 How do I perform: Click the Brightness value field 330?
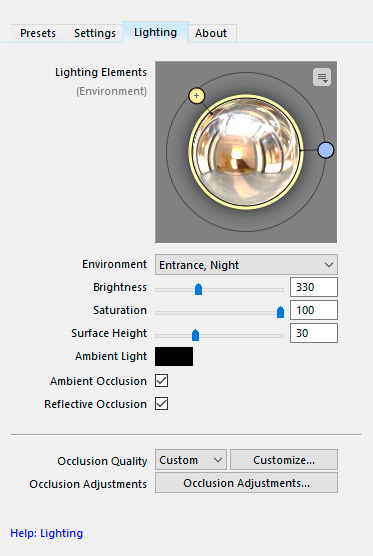point(314,287)
